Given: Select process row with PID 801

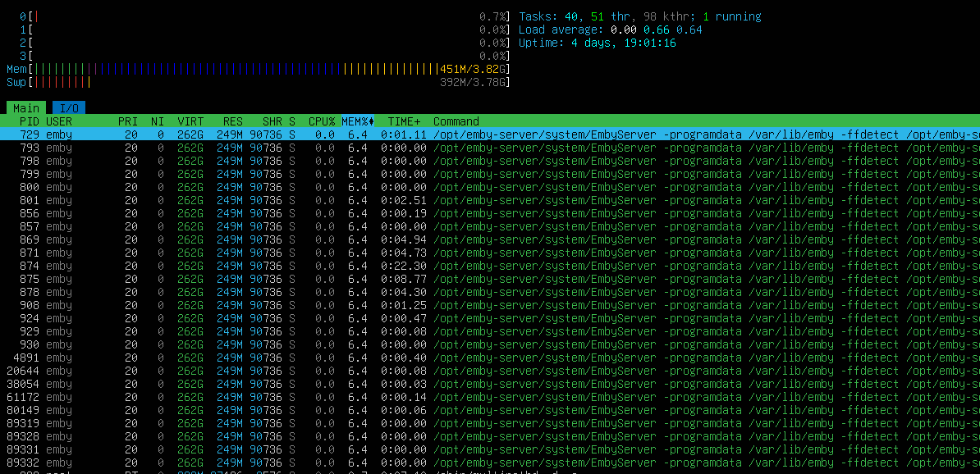Looking at the screenshot, I should click(x=490, y=200).
